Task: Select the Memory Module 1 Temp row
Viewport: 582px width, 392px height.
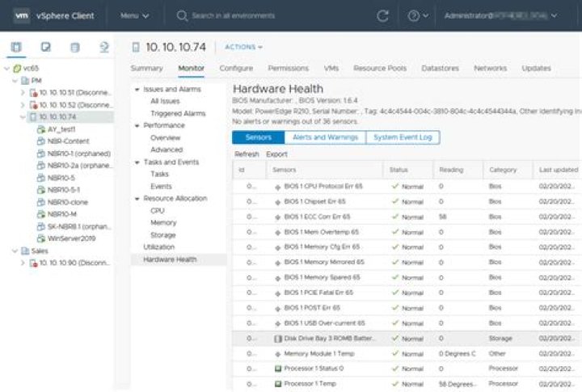Action: [x=407, y=354]
